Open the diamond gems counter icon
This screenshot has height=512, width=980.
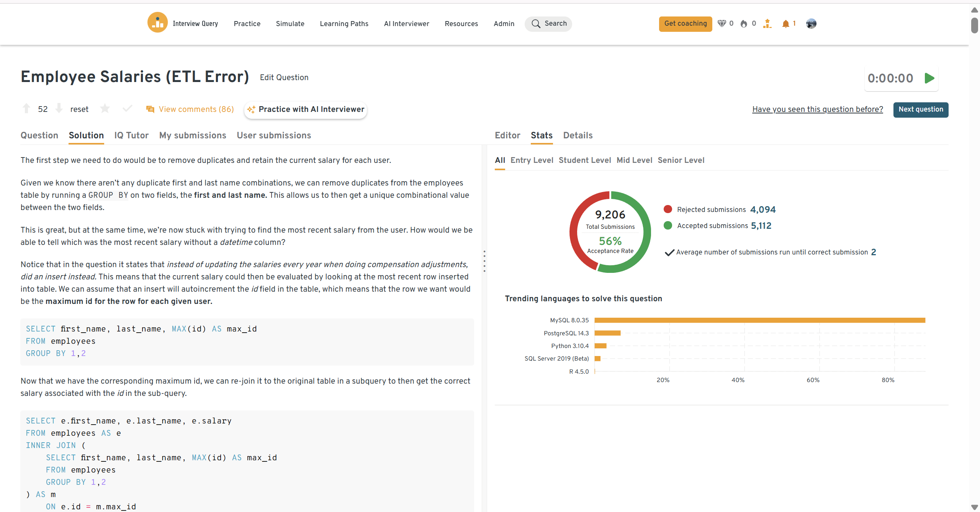click(x=722, y=24)
